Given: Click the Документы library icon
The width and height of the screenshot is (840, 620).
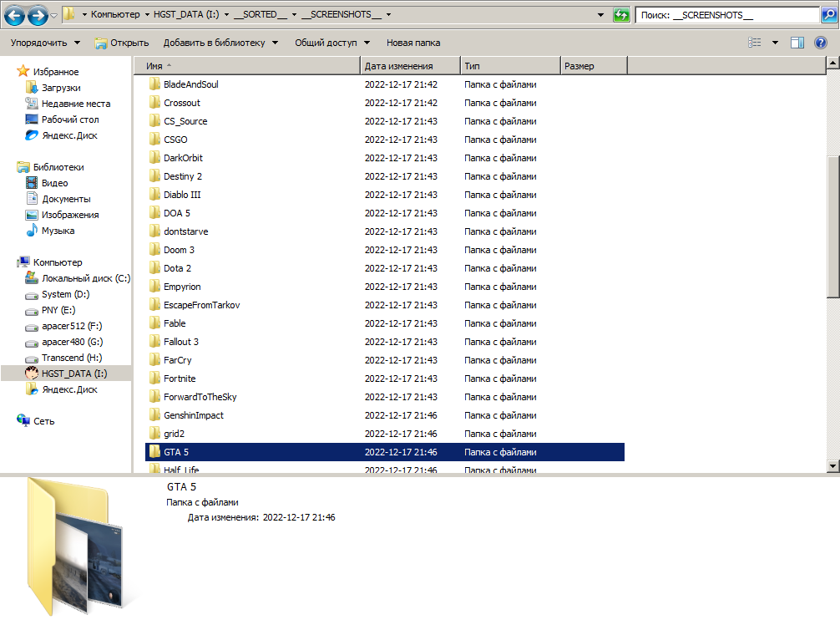Looking at the screenshot, I should [32, 199].
